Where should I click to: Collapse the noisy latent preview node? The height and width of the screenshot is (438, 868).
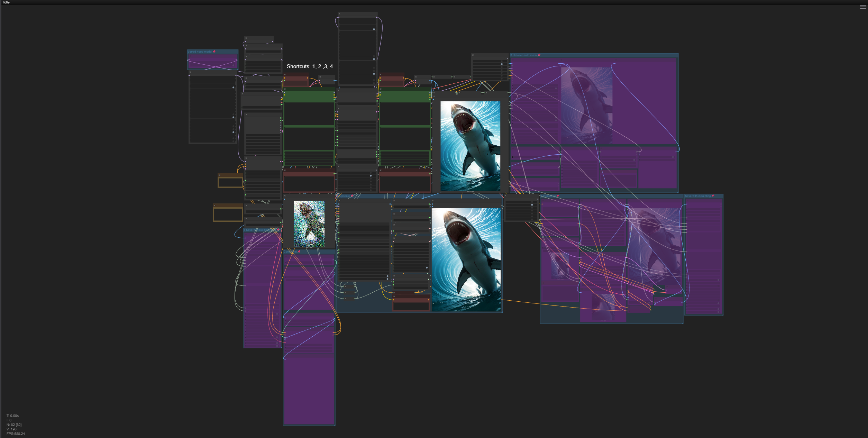(x=285, y=196)
